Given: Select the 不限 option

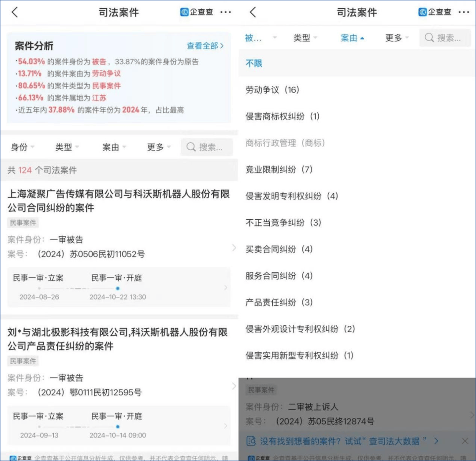Looking at the screenshot, I should coord(357,63).
